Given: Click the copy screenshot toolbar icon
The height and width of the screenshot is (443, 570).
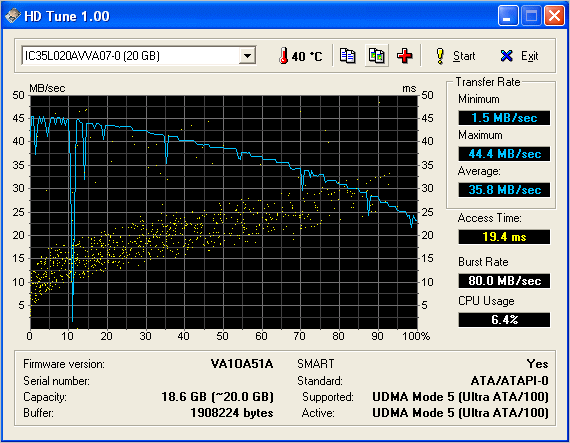Looking at the screenshot, I should coord(377,56).
